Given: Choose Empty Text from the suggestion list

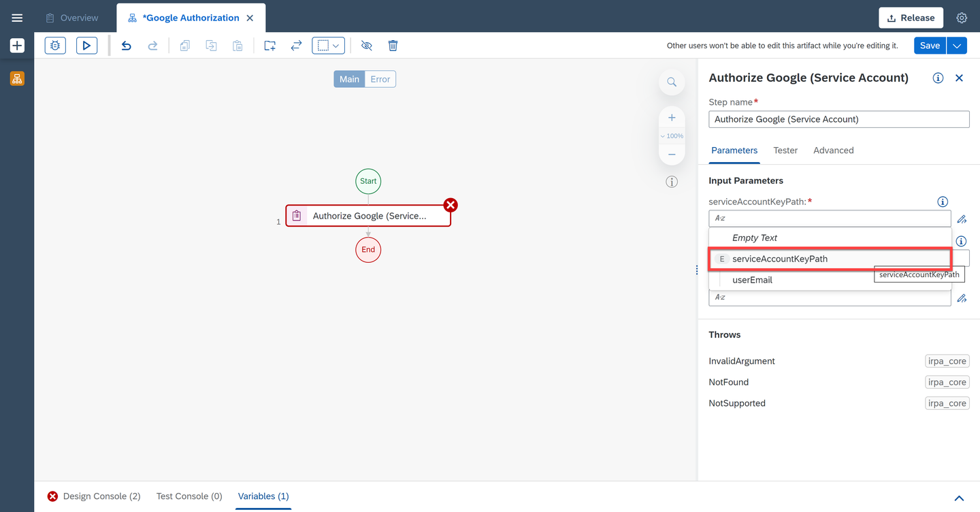Looking at the screenshot, I should (x=830, y=238).
